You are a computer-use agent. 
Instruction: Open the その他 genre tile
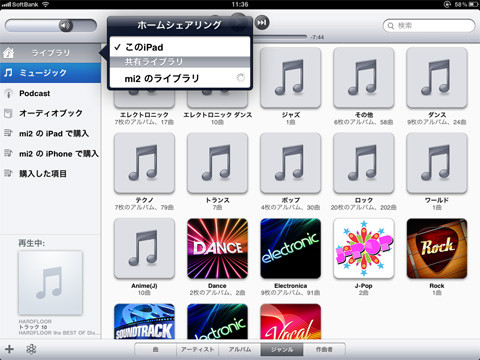tap(364, 78)
